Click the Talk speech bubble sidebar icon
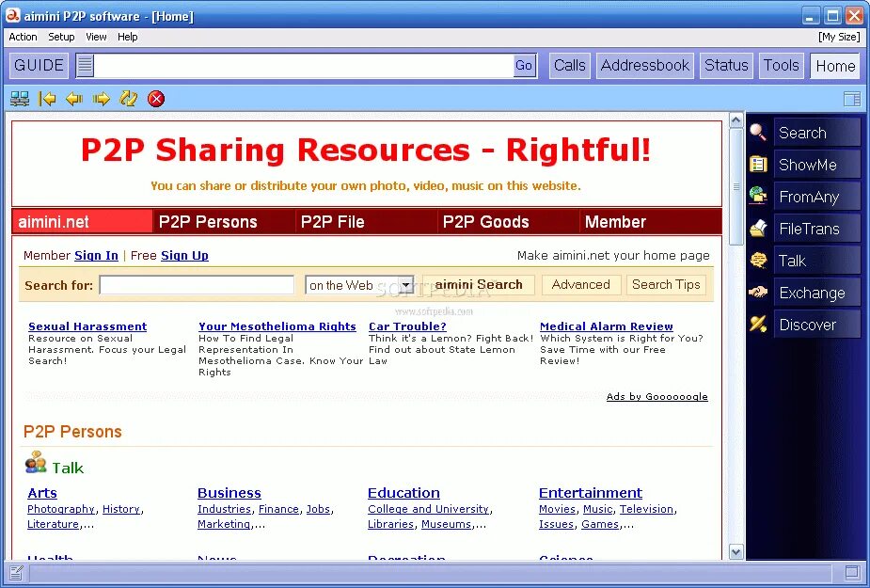This screenshot has height=588, width=870. pyautogui.click(x=758, y=261)
